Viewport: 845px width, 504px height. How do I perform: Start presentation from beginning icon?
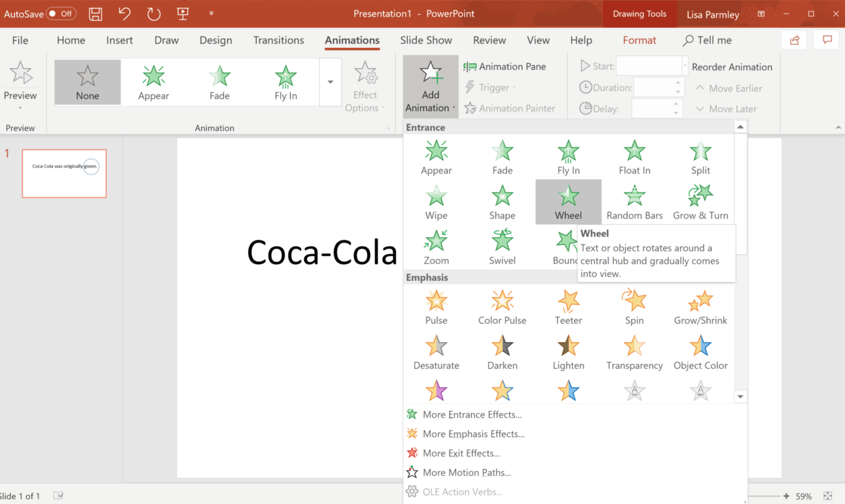pos(183,14)
